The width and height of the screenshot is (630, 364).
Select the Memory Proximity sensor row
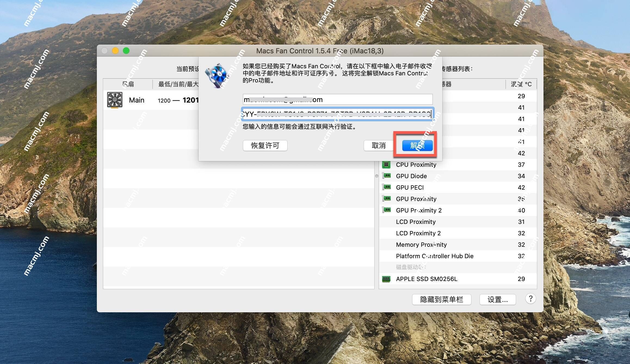[458, 245]
